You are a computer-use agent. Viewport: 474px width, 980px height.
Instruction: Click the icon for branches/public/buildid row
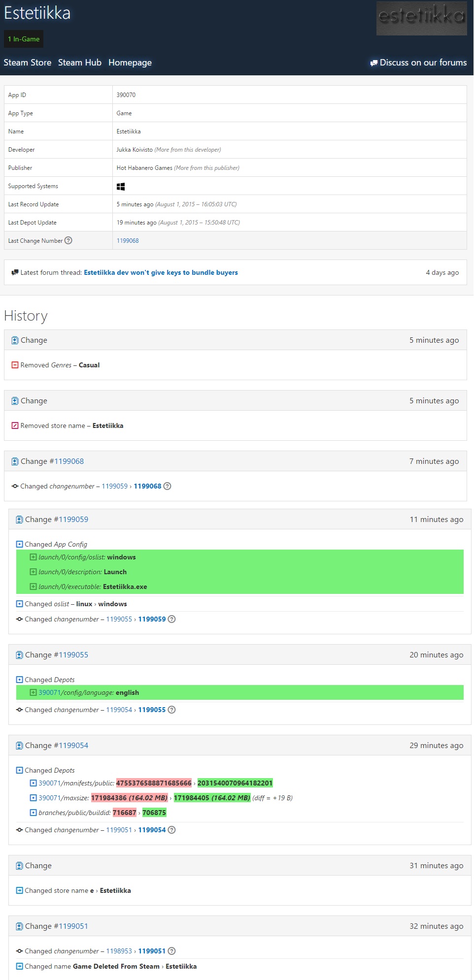(x=34, y=813)
